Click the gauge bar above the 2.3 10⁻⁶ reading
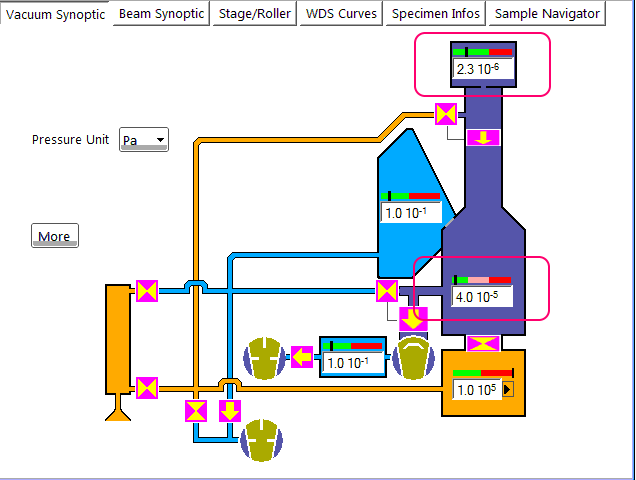This screenshot has height=480, width=636. [x=482, y=51]
